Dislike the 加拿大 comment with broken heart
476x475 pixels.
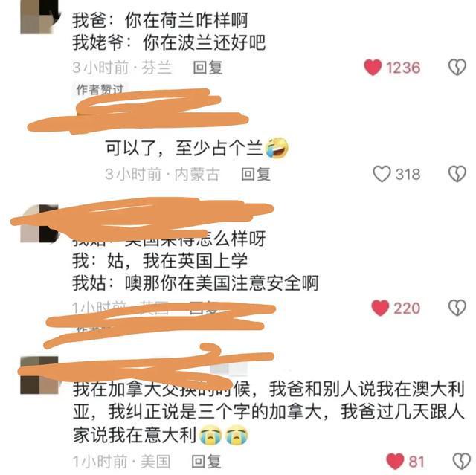pyautogui.click(x=461, y=461)
